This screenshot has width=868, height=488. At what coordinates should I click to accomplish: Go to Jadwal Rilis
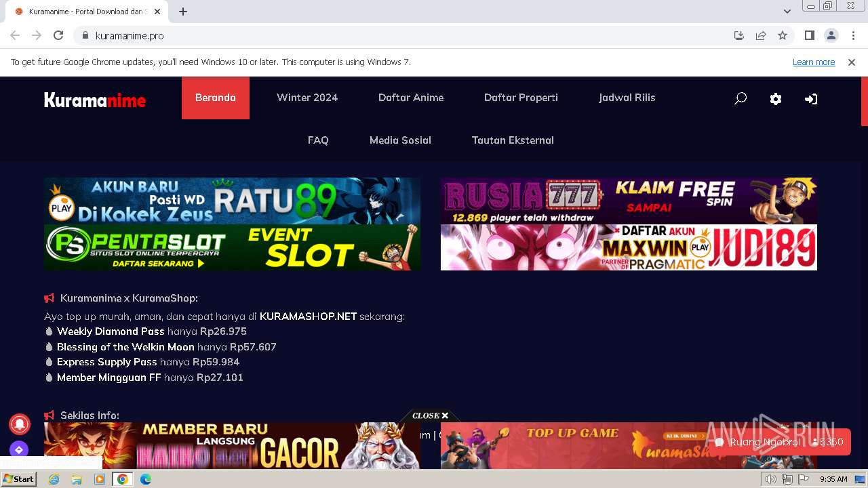627,98
